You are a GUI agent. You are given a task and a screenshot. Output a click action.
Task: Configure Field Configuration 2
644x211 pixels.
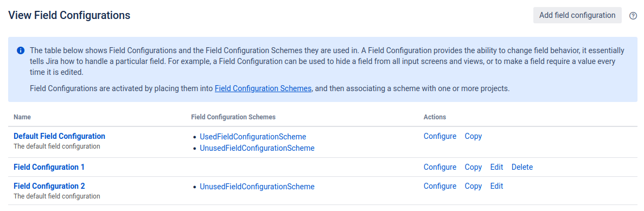click(x=440, y=186)
